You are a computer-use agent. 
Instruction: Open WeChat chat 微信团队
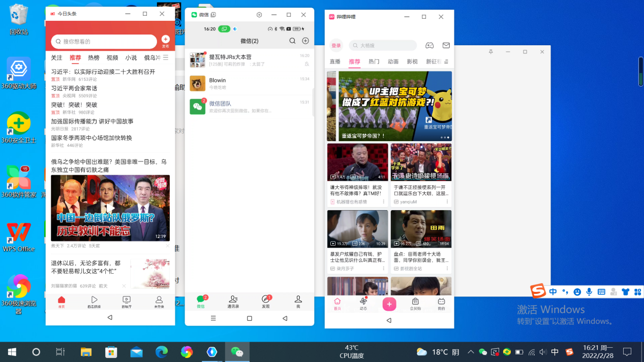(249, 107)
